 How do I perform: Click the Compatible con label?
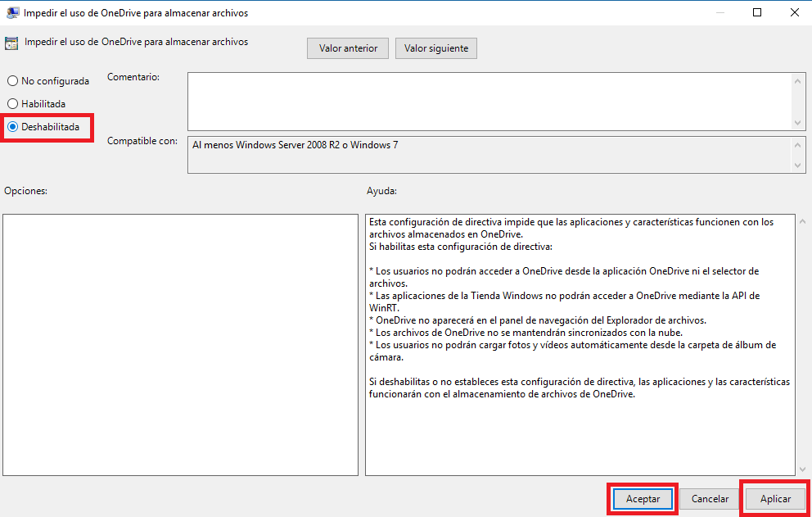tap(142, 141)
